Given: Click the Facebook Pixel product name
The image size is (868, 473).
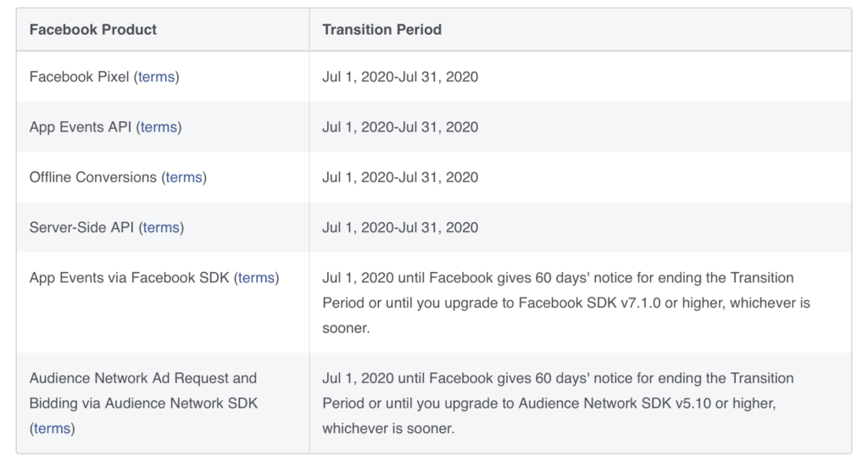Looking at the screenshot, I should point(80,77).
